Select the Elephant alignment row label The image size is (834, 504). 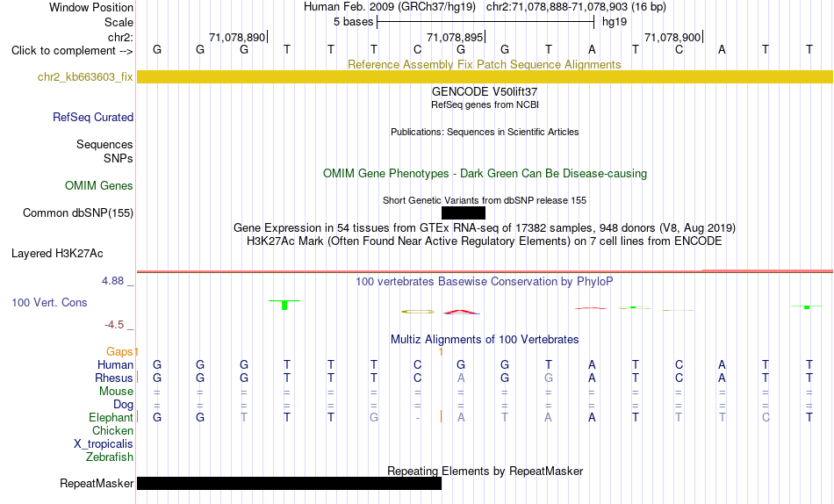click(111, 417)
